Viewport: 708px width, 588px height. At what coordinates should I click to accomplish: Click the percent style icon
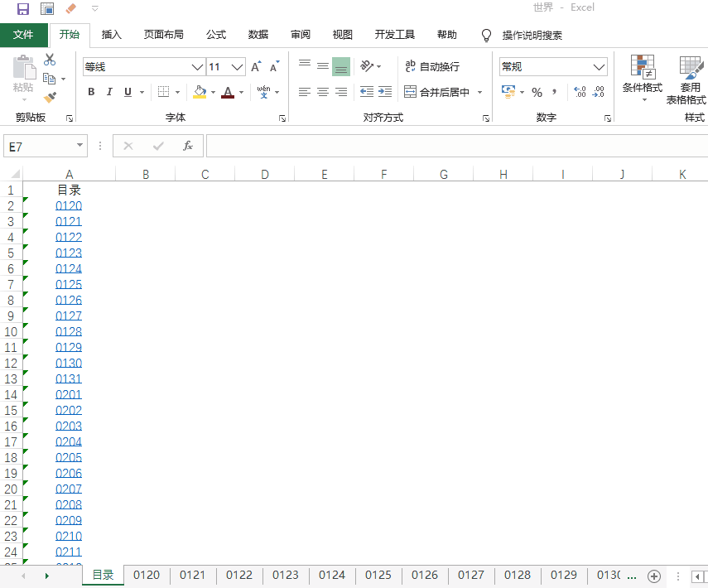pyautogui.click(x=537, y=92)
